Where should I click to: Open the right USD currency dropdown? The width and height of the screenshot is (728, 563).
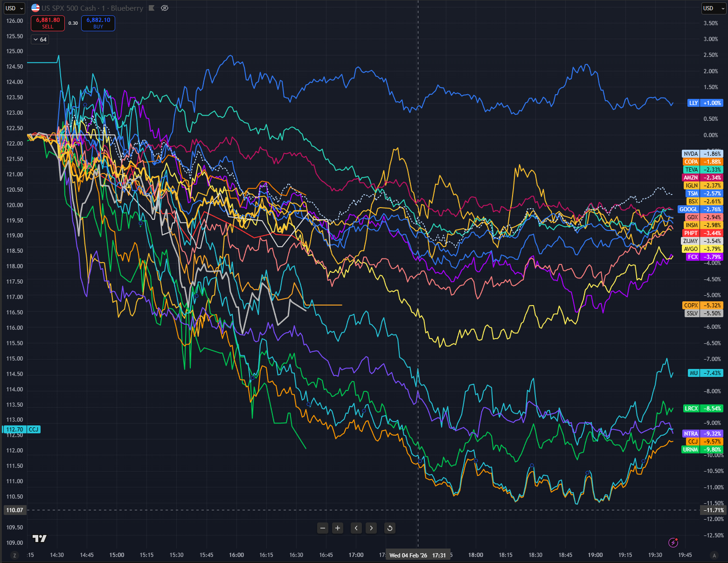pos(714,8)
